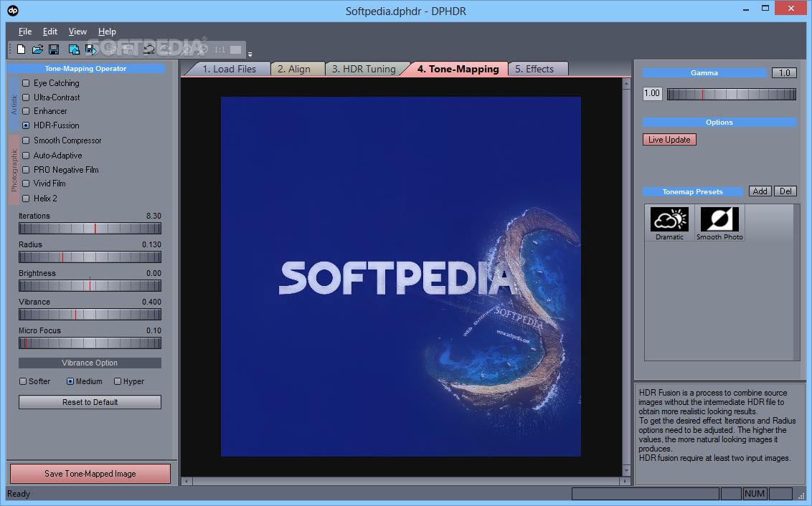Adjust the Iterations slider
This screenshot has height=506, width=812.
pyautogui.click(x=90, y=228)
